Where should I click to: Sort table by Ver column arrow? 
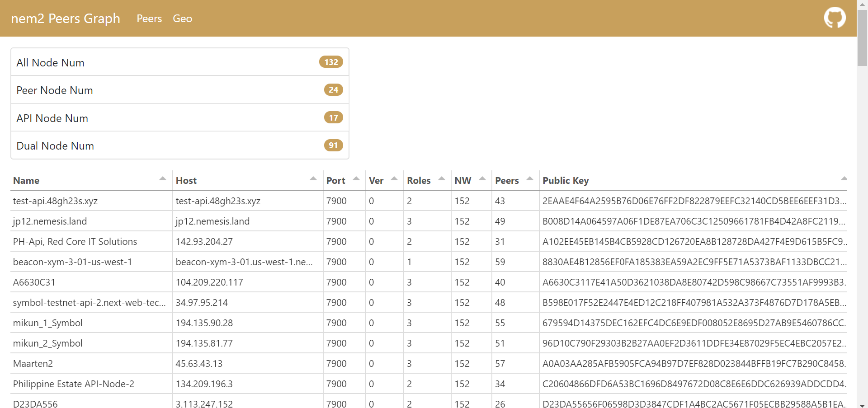tap(394, 178)
